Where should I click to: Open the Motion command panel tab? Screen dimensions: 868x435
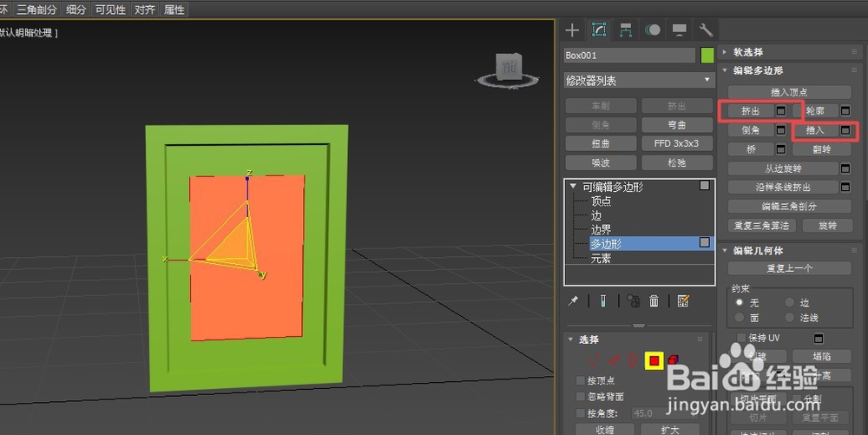coord(653,30)
